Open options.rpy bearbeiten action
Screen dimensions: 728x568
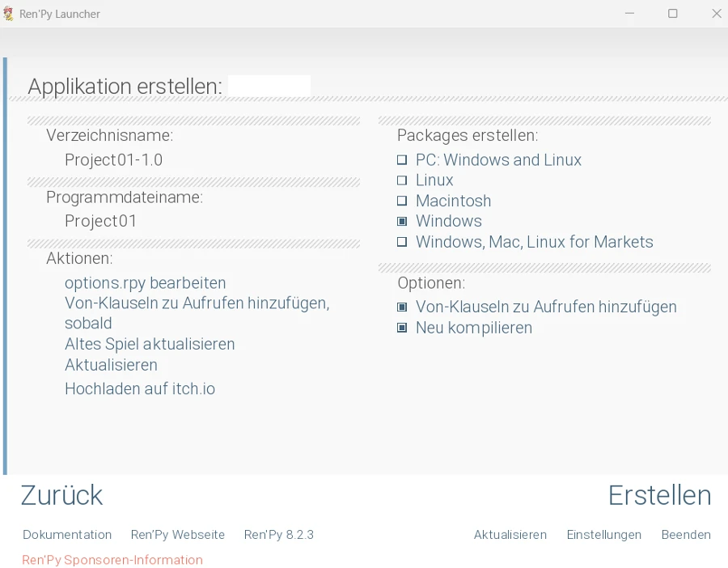click(x=145, y=283)
